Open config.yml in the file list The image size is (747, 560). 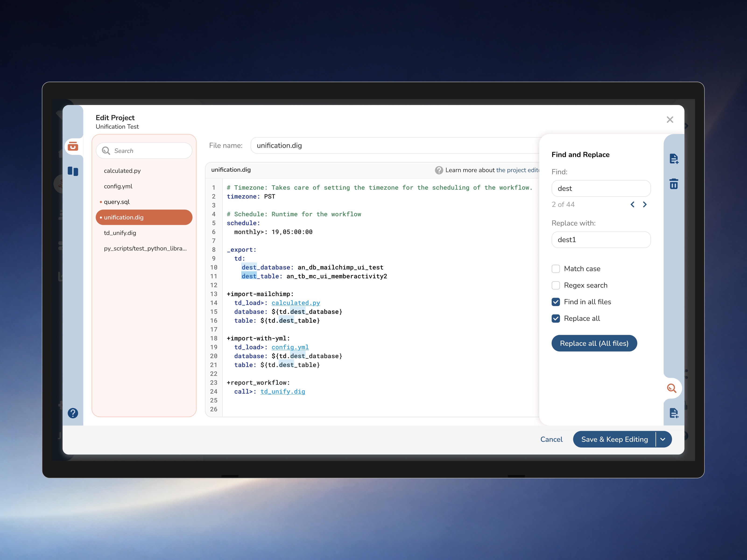point(118,186)
